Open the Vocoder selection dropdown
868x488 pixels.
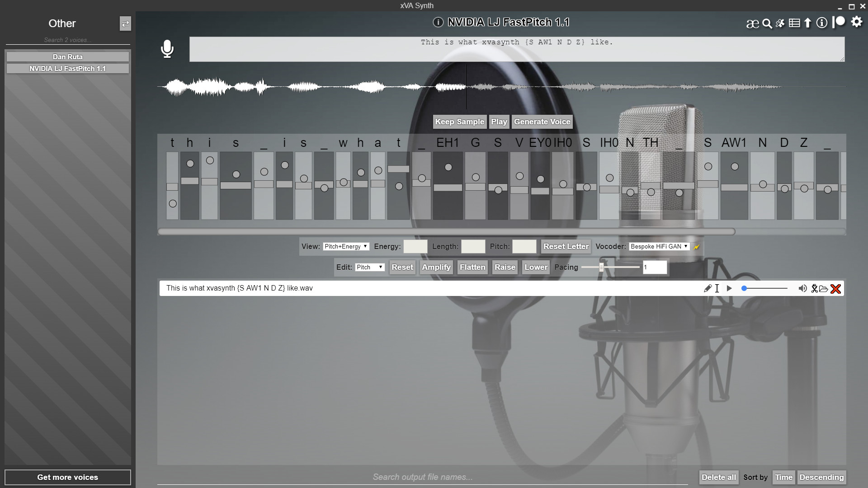(659, 246)
